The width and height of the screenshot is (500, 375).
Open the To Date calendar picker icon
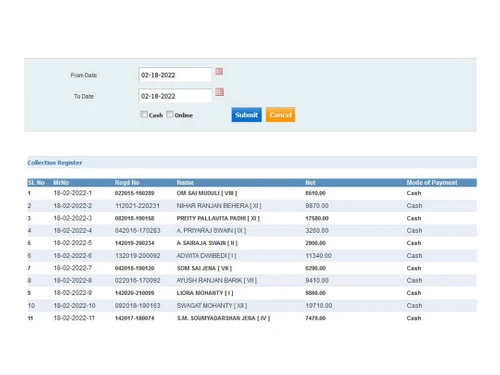[x=219, y=92]
